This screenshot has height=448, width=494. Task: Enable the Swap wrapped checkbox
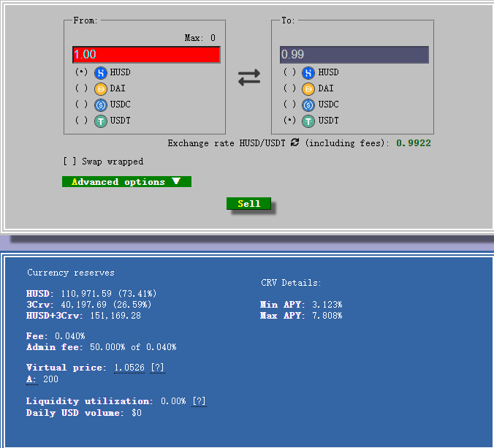point(69,162)
